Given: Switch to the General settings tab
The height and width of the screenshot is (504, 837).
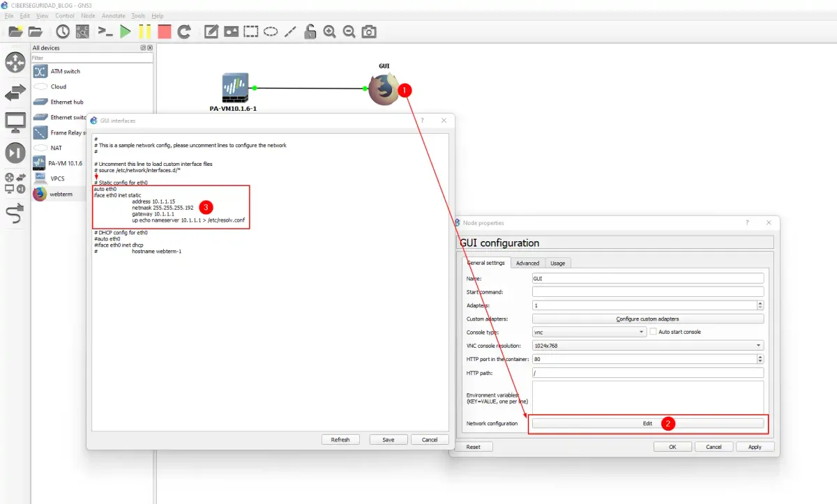Looking at the screenshot, I should click(485, 263).
